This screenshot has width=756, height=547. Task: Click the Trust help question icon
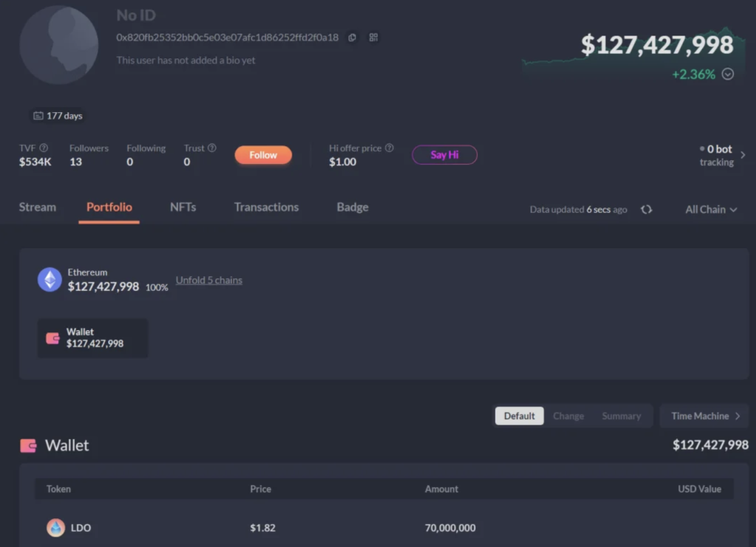click(x=212, y=148)
